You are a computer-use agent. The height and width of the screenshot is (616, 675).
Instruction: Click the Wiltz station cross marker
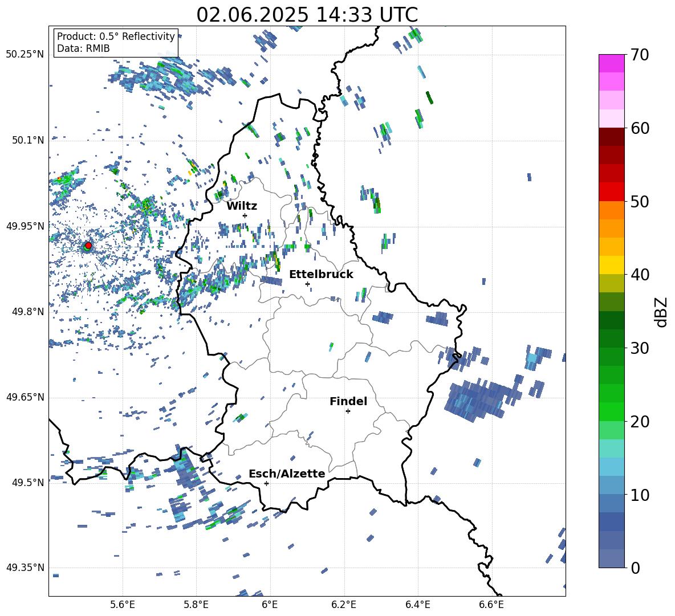(x=245, y=215)
